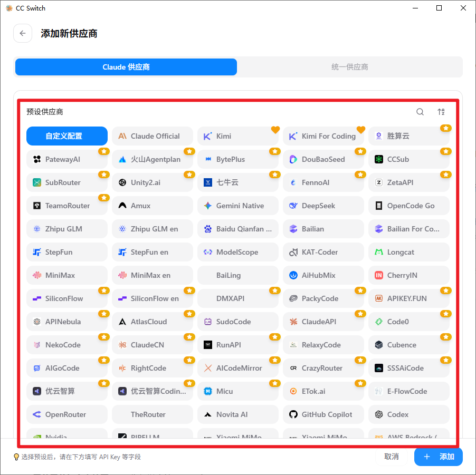Screen dimensions: 476x475
Task: Choose the KAT-Coder preset
Action: click(323, 252)
